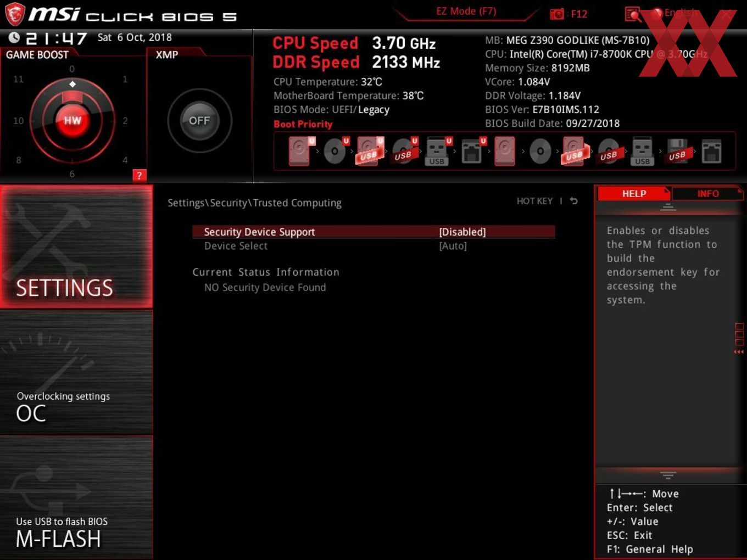
Task: Toggle the Game Boost HW knob
Action: [x=72, y=121]
